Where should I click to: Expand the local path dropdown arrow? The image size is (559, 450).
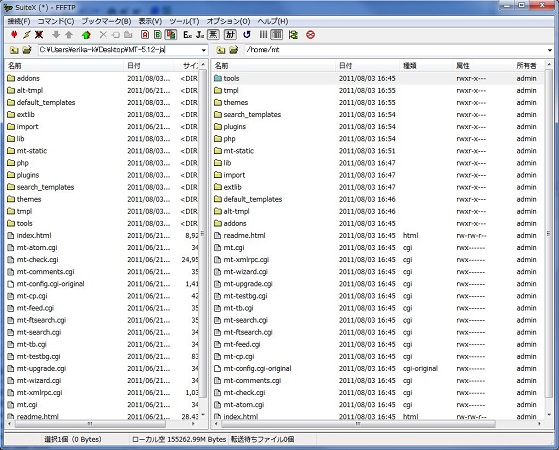[204, 50]
